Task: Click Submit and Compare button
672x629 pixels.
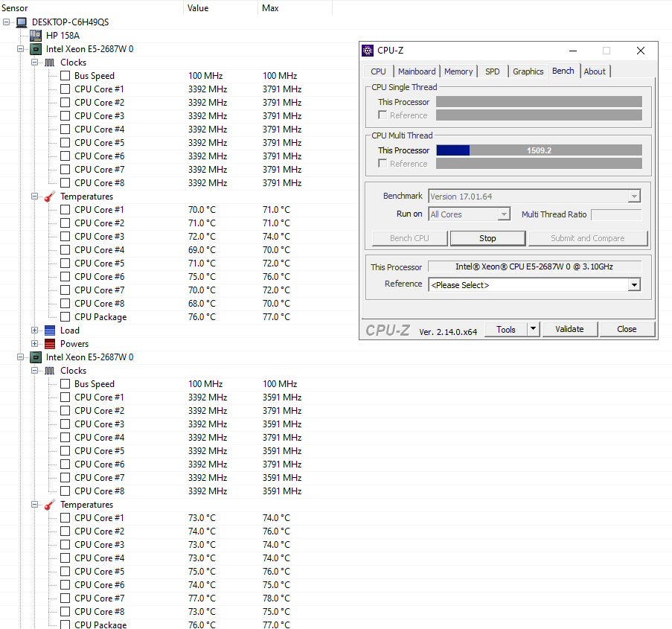Action: (x=588, y=238)
